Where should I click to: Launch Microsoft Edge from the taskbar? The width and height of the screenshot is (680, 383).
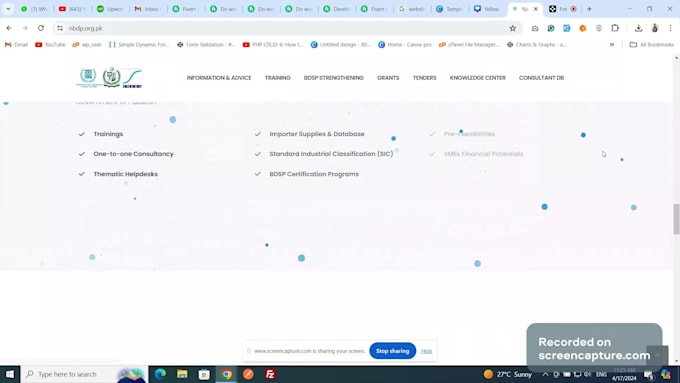pos(160,374)
